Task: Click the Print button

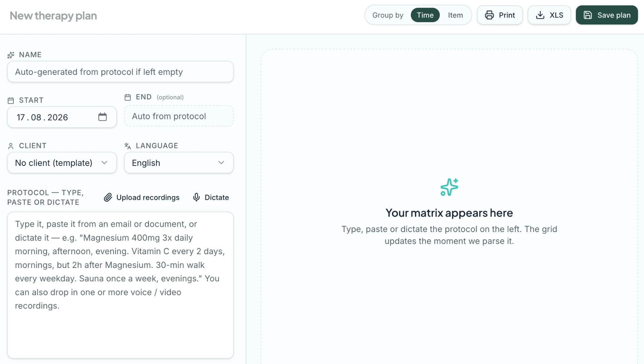Action: click(500, 15)
